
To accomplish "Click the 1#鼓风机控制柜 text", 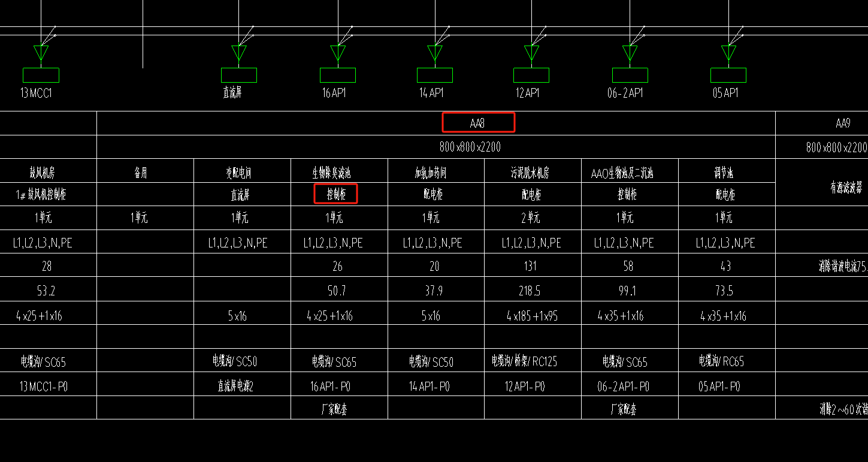I will point(41,195).
